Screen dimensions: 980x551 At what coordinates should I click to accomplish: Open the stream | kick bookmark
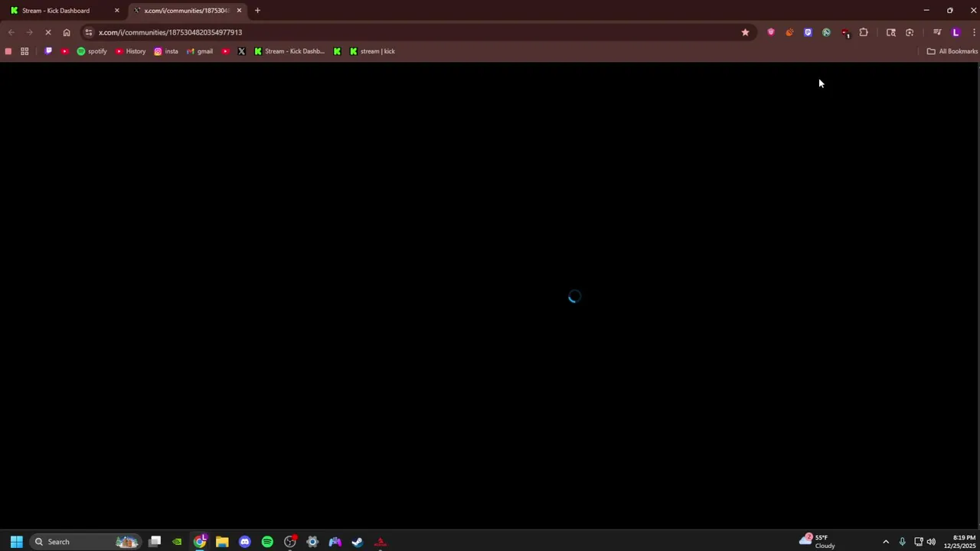click(372, 51)
